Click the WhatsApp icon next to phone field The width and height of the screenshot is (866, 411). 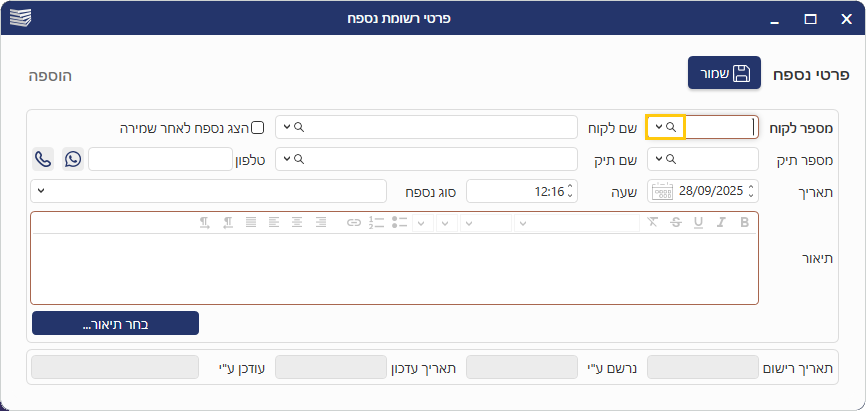tap(73, 159)
